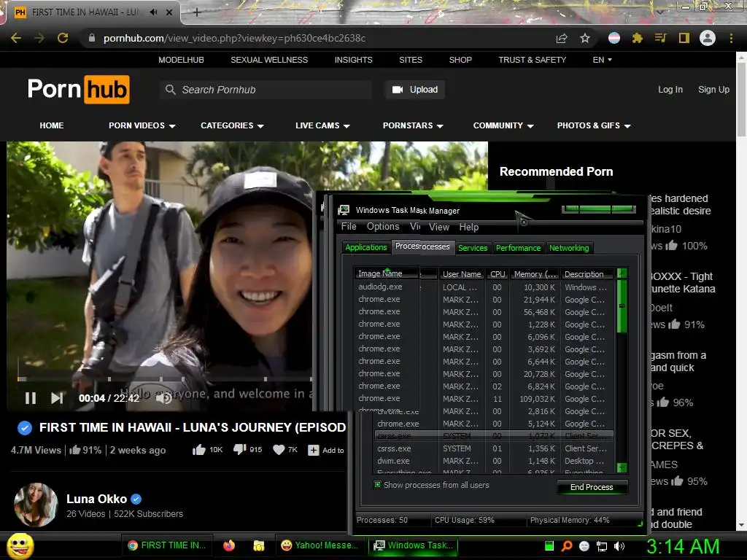
Task: Open the Task Manager File menu
Action: [349, 227]
